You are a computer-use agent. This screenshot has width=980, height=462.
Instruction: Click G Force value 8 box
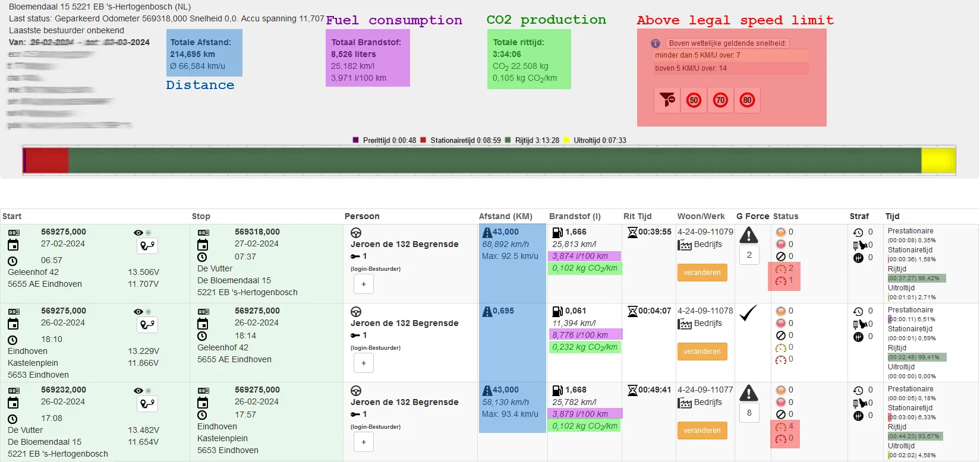(x=749, y=413)
